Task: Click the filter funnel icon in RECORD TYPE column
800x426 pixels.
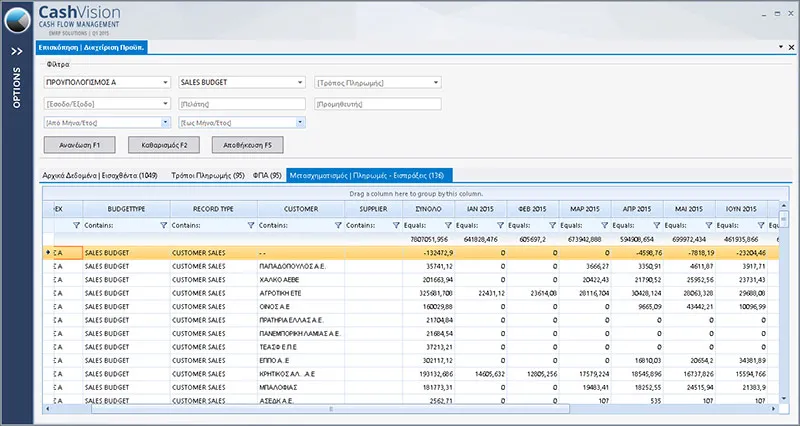Action: 251,225
